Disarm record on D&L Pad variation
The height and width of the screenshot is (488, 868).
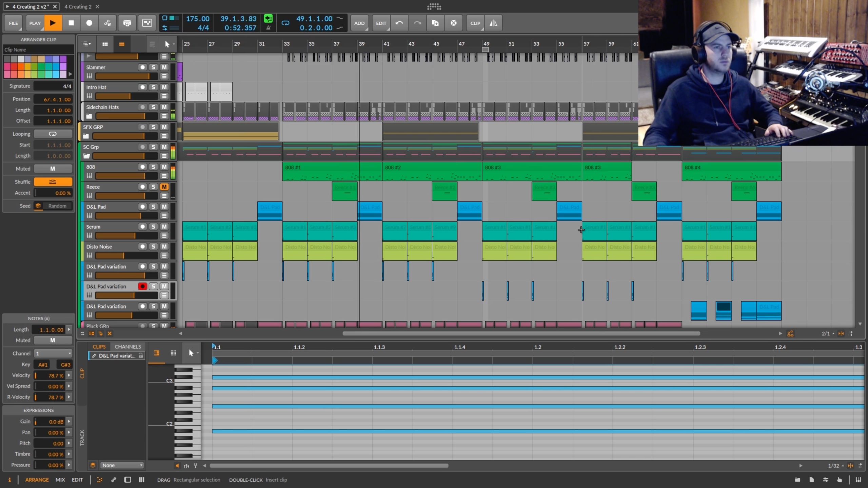(x=142, y=287)
